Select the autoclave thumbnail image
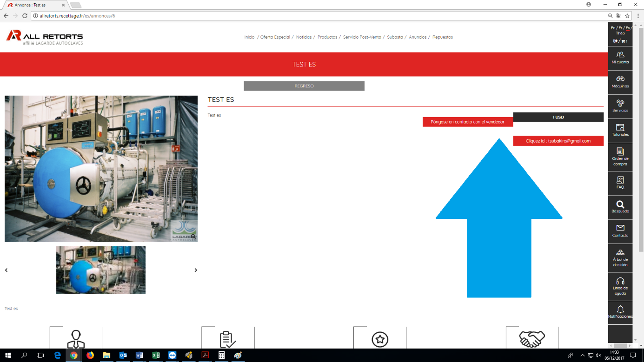Viewport: 644px width, 362px height. pos(101,270)
